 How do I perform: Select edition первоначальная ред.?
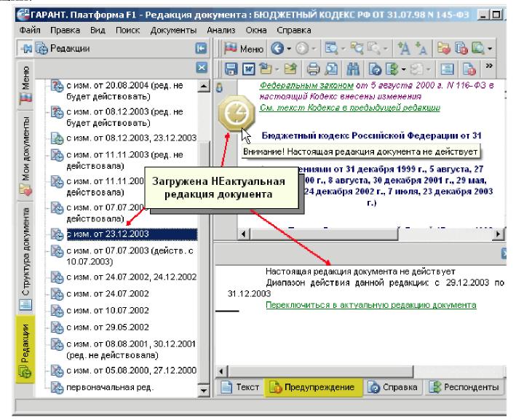pos(103,387)
